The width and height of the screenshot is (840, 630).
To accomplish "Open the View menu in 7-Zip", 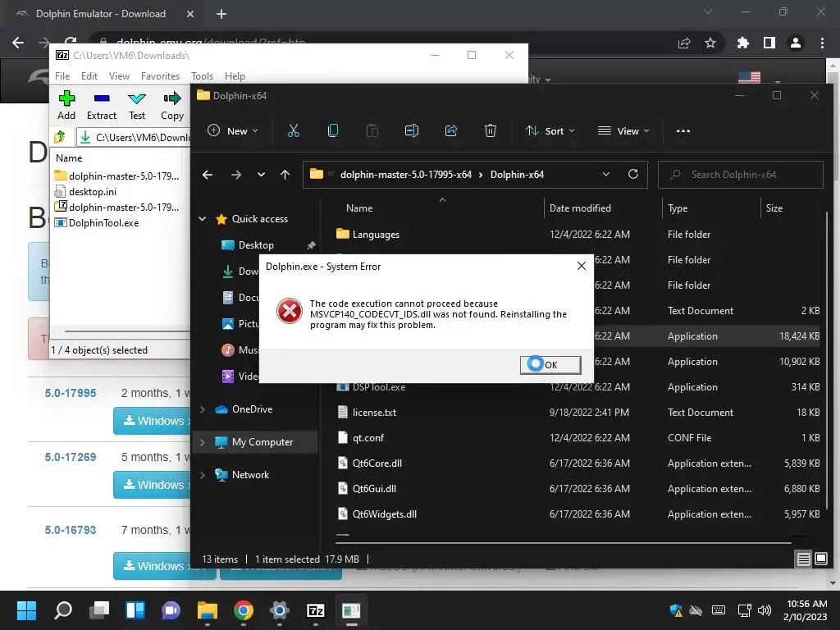I will [x=119, y=76].
